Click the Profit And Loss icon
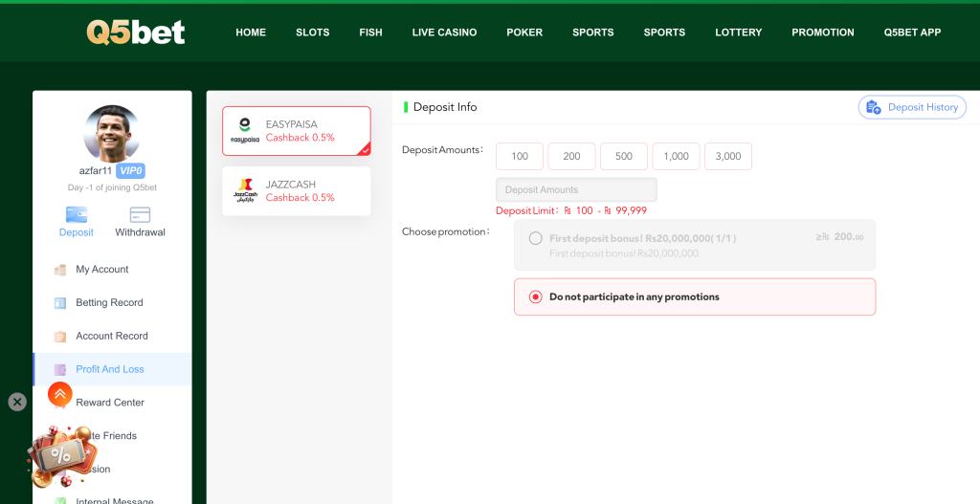 click(60, 370)
